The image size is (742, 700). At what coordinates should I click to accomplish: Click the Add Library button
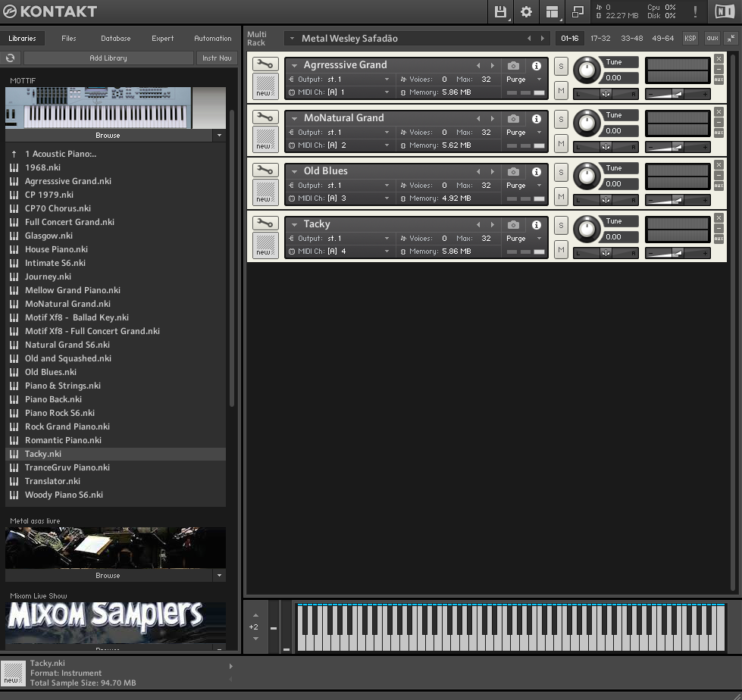click(x=108, y=58)
